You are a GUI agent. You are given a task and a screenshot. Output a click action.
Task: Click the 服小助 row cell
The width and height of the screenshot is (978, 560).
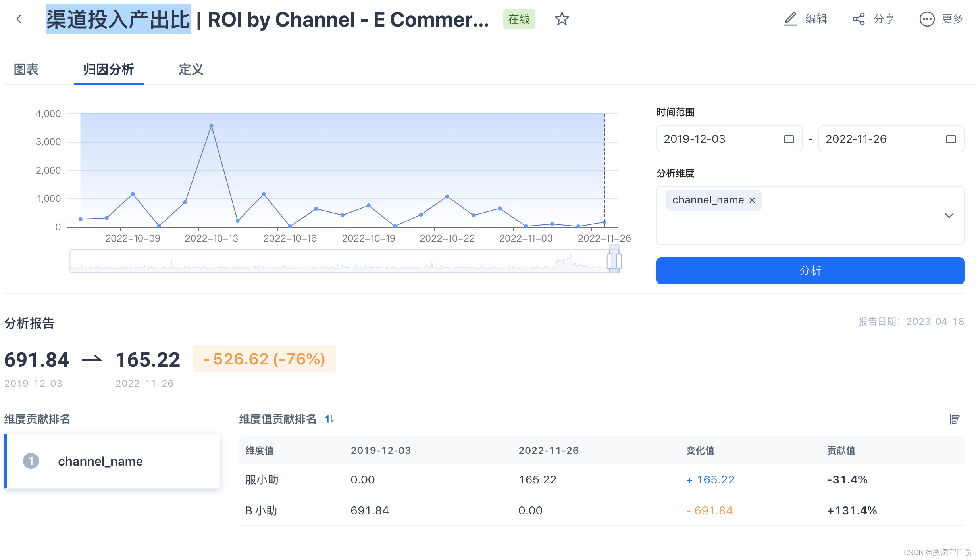click(x=262, y=479)
